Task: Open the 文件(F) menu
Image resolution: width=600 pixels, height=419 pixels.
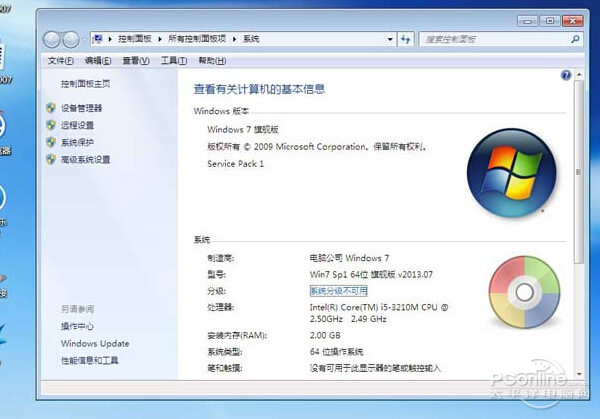Action: (x=60, y=60)
